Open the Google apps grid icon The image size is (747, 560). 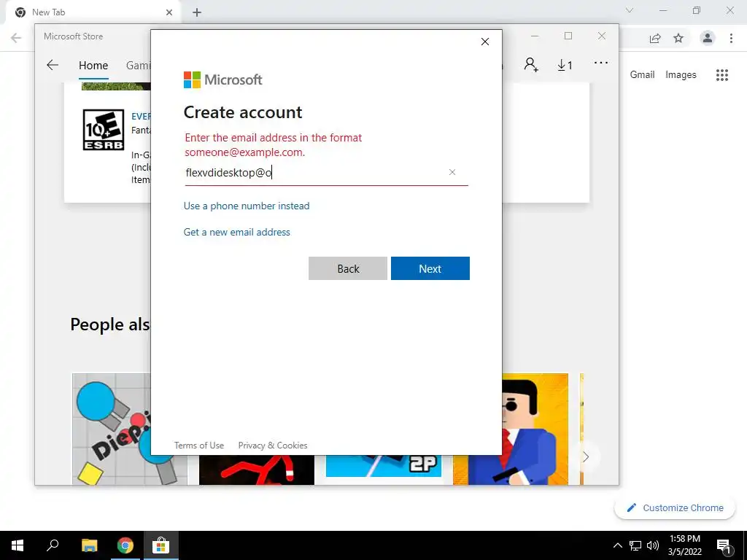(722, 75)
